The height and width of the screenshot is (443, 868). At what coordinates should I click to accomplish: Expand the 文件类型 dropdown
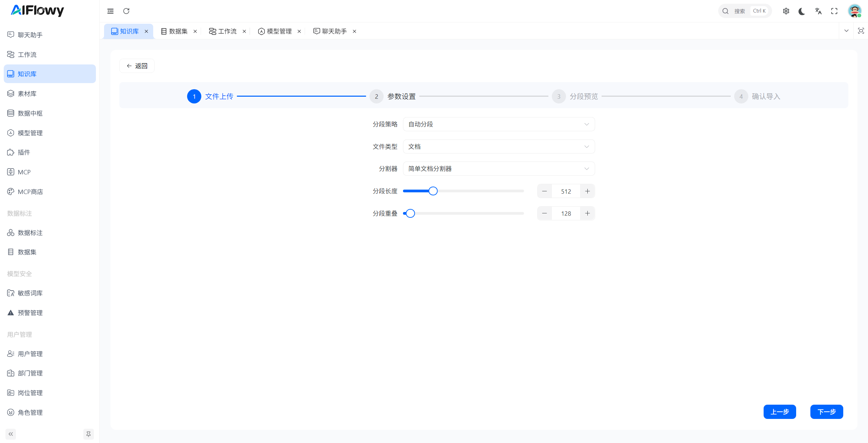[499, 147]
